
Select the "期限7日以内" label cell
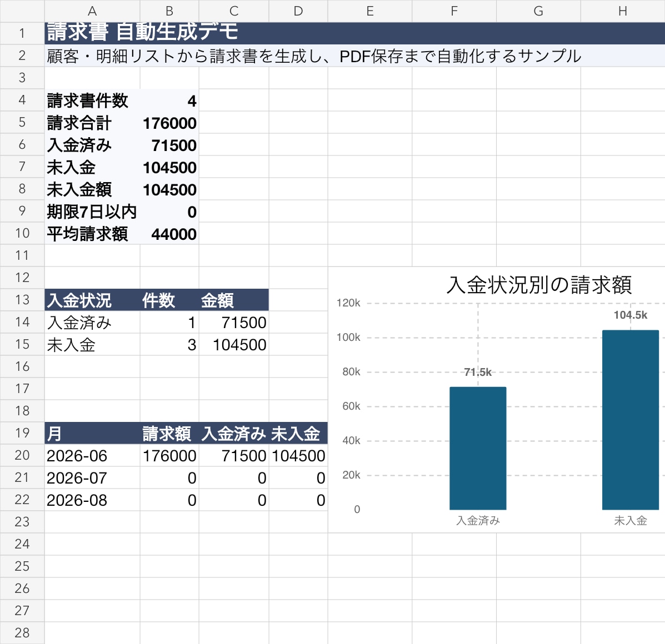(x=92, y=211)
